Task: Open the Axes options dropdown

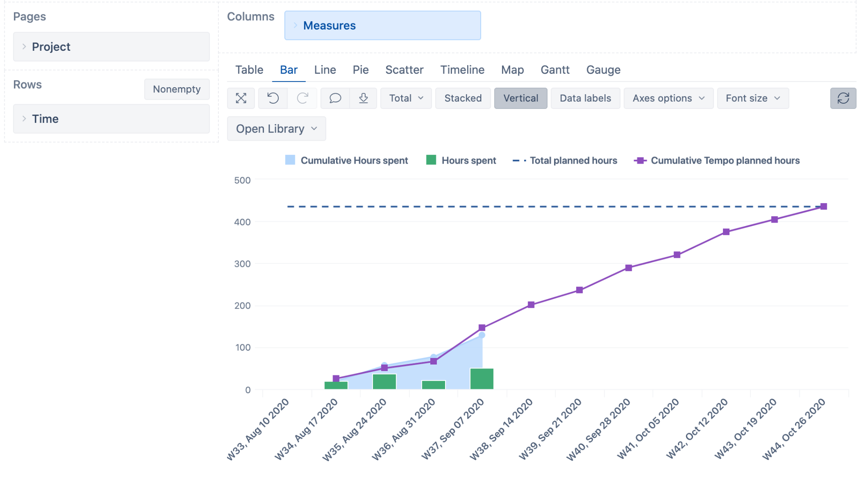Action: coord(668,98)
